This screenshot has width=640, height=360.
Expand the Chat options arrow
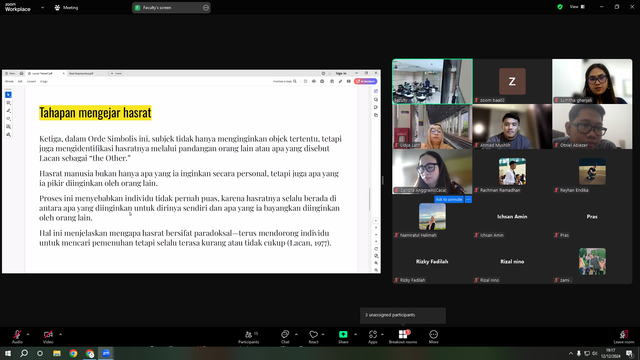(x=296, y=334)
